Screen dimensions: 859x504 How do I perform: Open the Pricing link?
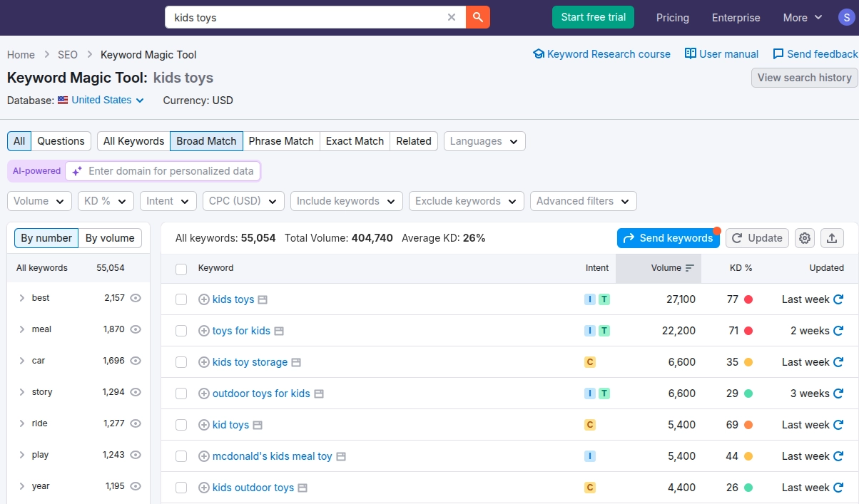673,17
